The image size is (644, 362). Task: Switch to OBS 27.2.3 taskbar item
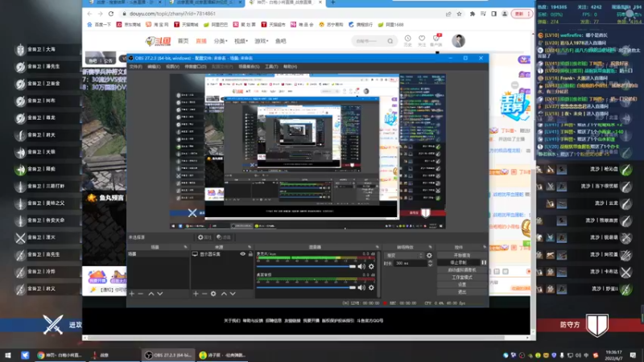coord(168,355)
